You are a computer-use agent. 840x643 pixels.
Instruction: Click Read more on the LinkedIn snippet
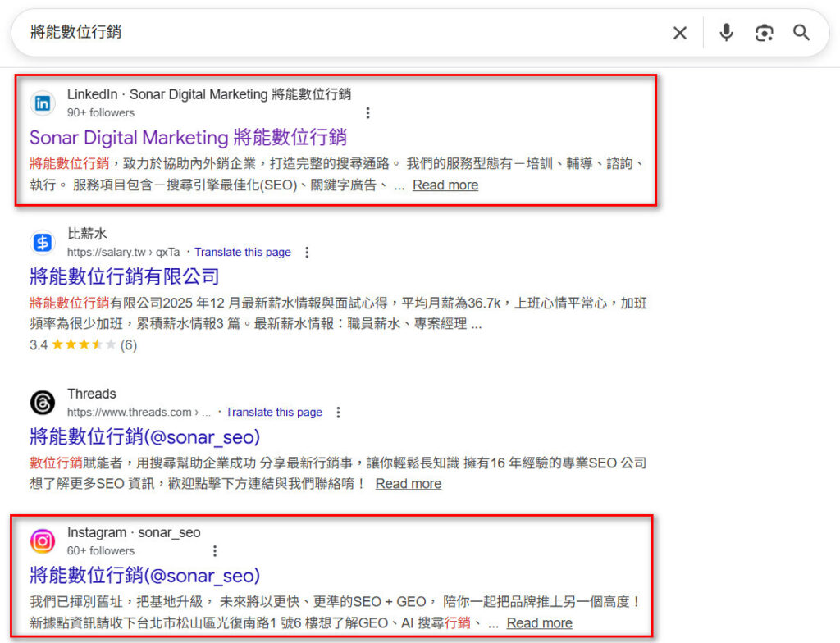pos(445,185)
